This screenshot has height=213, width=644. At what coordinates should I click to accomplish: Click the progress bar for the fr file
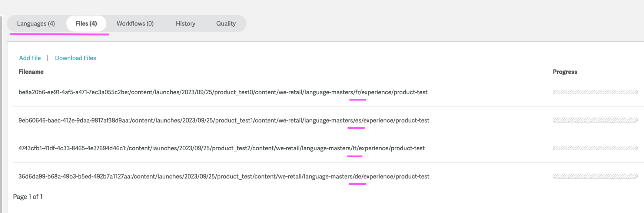coord(595,92)
